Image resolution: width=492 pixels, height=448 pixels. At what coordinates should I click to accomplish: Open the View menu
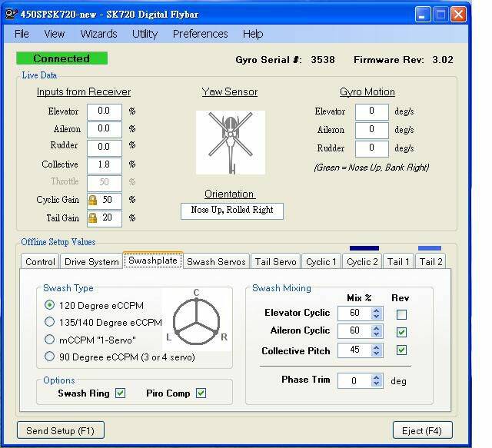[55, 34]
